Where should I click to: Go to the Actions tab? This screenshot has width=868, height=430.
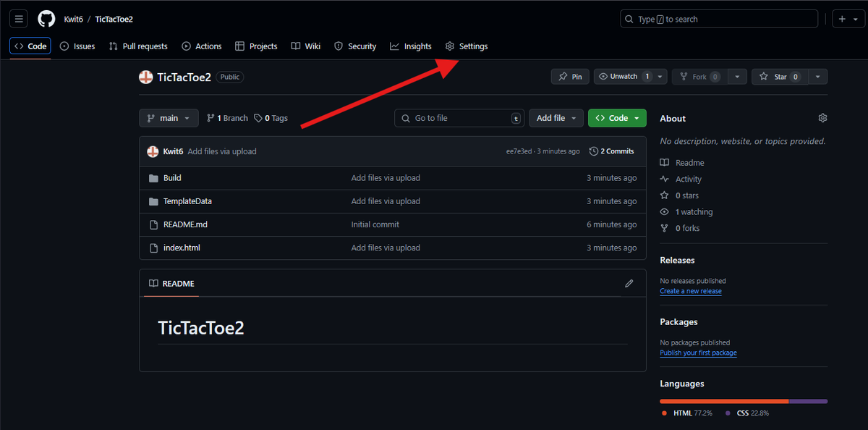coord(202,46)
